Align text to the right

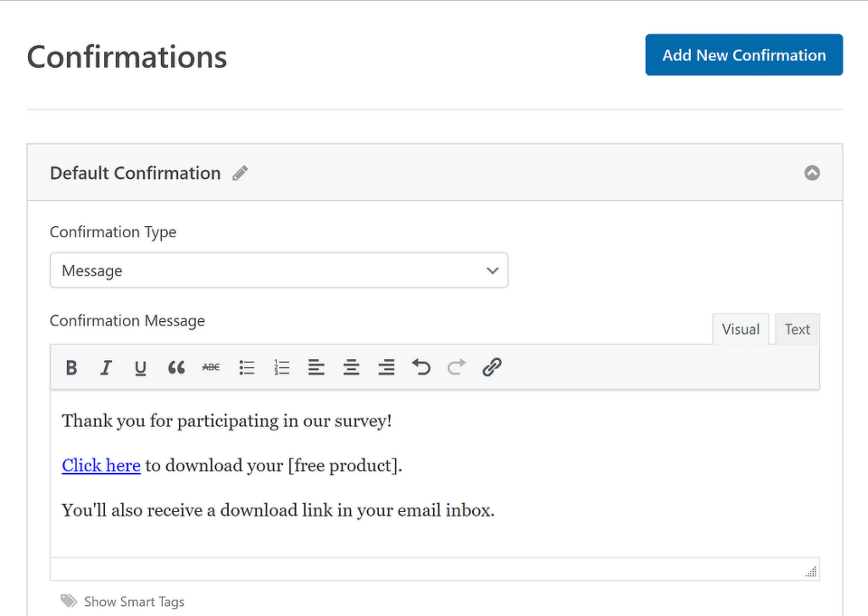coord(386,367)
